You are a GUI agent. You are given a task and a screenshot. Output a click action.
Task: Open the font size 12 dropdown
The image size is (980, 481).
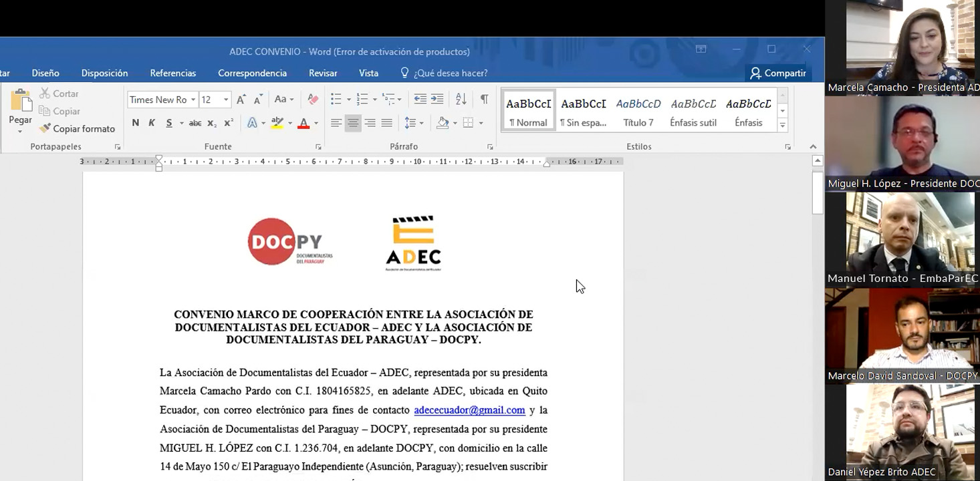tap(226, 100)
